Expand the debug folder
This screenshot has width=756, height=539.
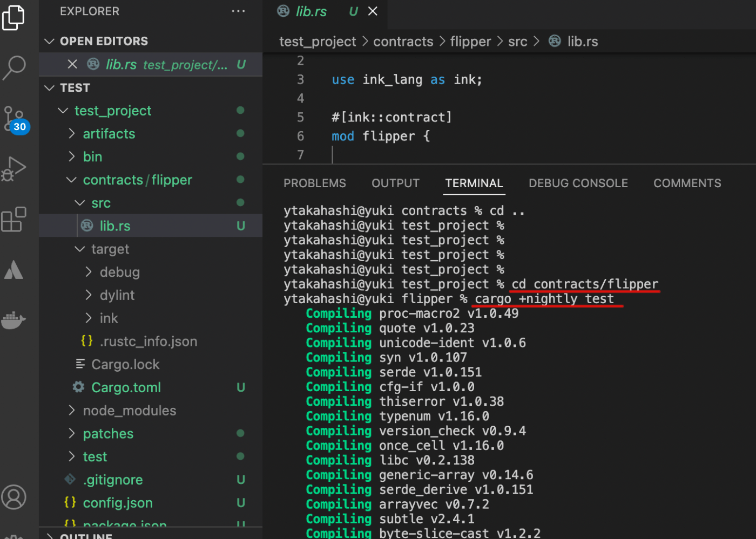(x=89, y=272)
